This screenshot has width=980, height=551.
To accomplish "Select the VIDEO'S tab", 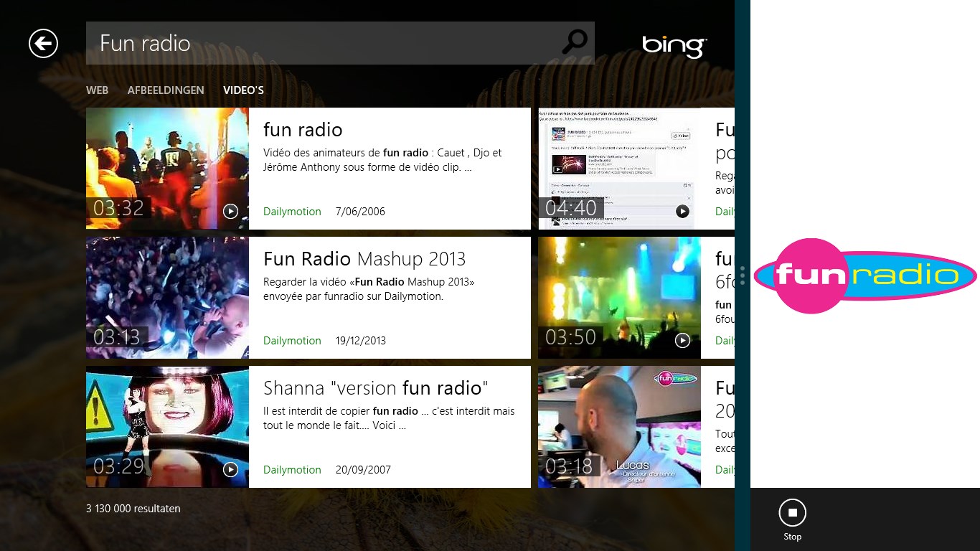I will [x=243, y=90].
